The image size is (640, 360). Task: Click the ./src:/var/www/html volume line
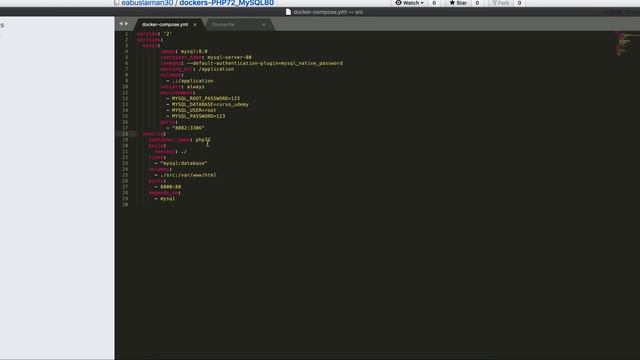pyautogui.click(x=185, y=175)
